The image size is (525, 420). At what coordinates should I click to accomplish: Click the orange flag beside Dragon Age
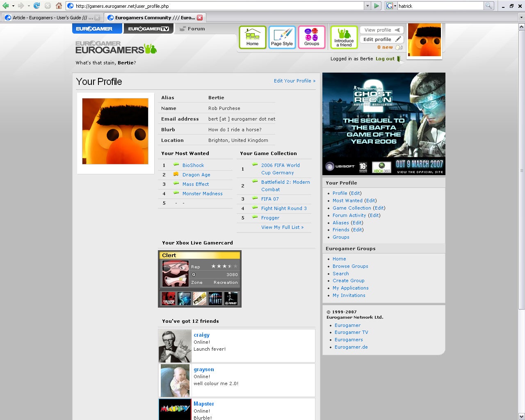click(x=176, y=174)
